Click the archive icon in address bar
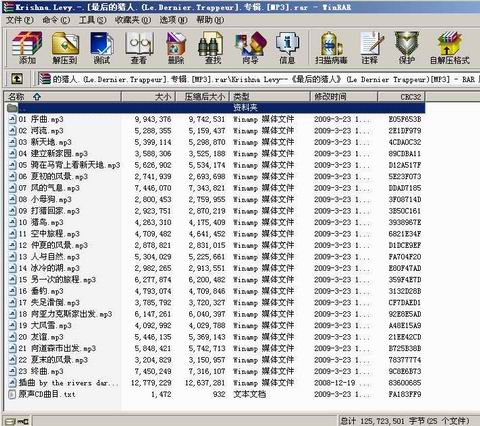 (45, 79)
